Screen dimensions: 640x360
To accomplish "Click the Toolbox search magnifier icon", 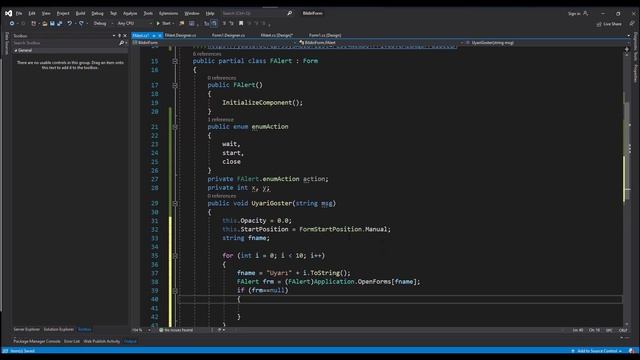I will point(121,42).
